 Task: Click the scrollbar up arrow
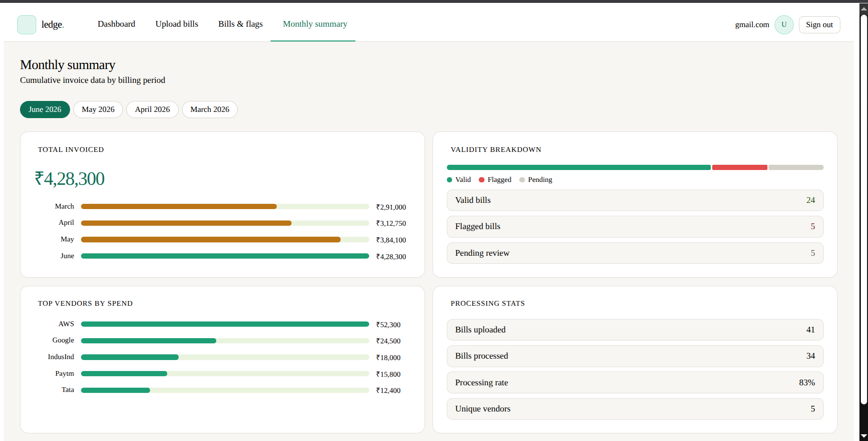pos(864,8)
